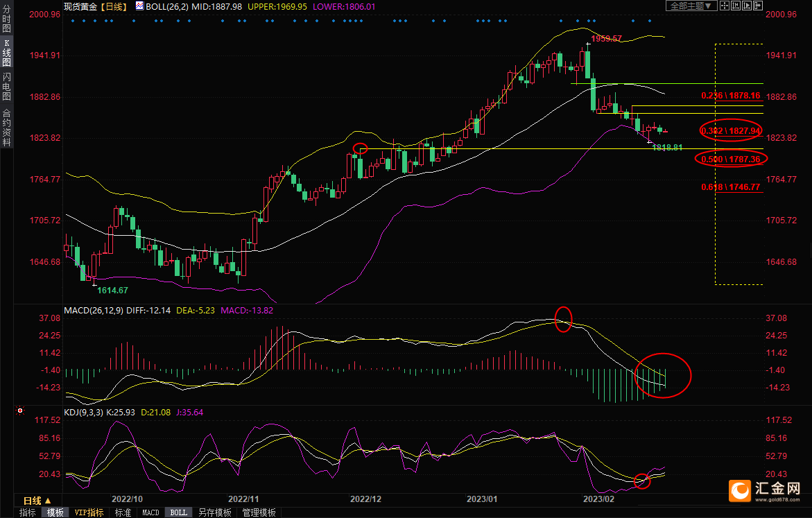Switch to K线图 view tab

click(x=6, y=53)
